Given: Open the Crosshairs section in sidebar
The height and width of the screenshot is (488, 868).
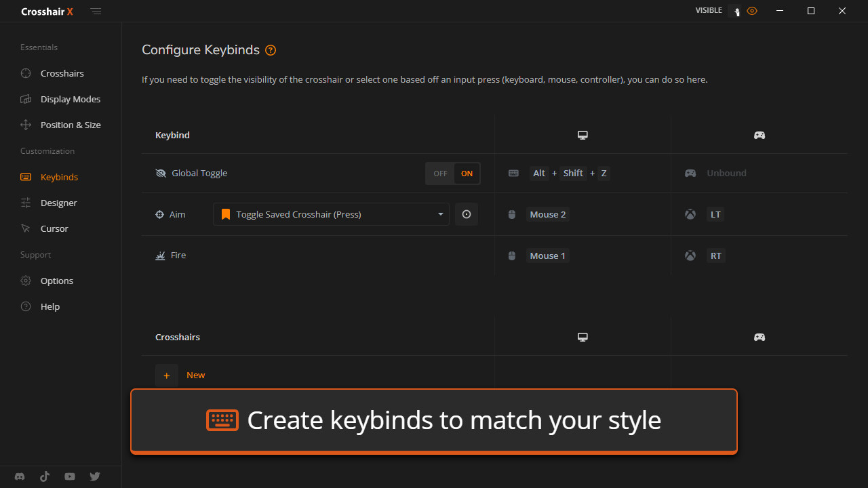Looking at the screenshot, I should (62, 73).
